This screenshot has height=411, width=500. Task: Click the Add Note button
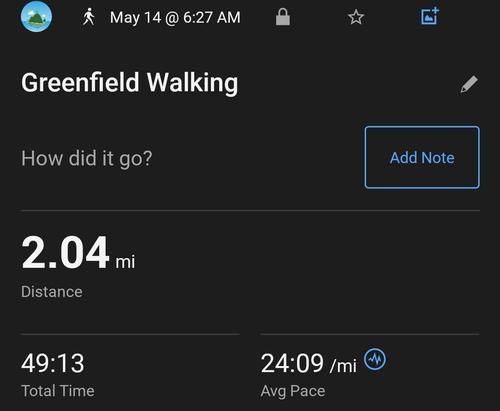[x=422, y=157]
